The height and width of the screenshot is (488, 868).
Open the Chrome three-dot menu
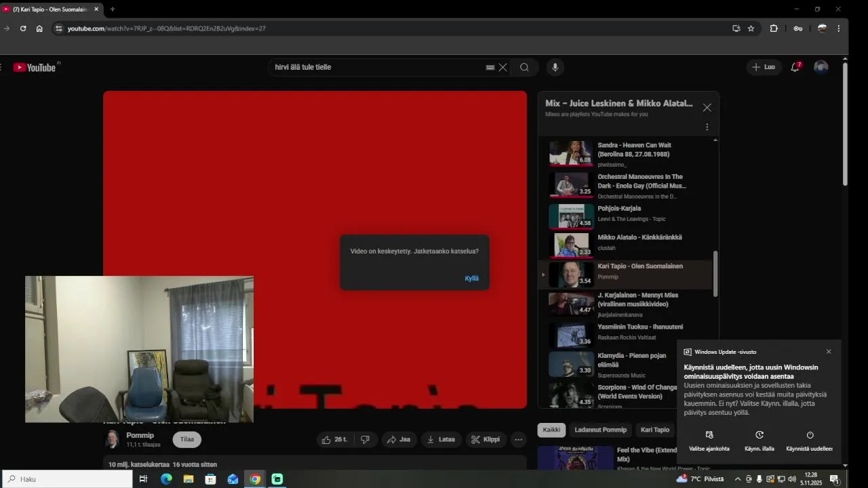click(x=839, y=28)
